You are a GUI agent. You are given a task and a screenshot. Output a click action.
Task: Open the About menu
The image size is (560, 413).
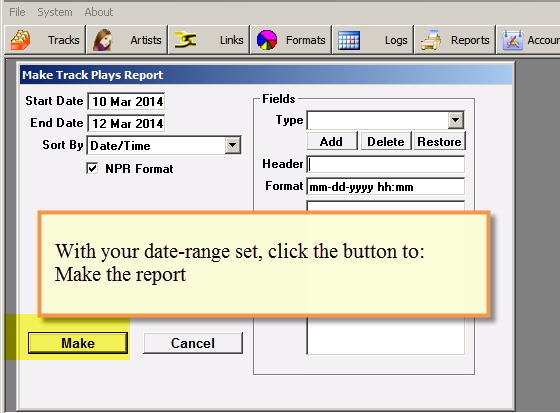pyautogui.click(x=99, y=12)
